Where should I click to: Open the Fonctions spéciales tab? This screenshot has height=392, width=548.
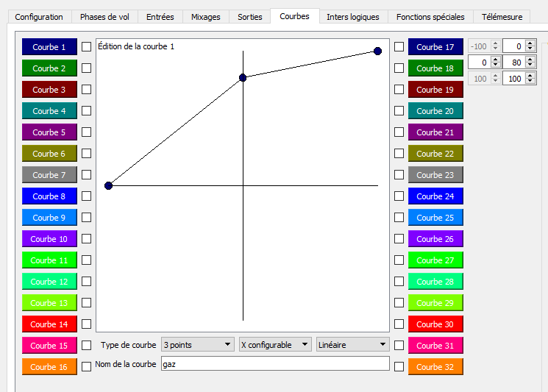pos(430,17)
